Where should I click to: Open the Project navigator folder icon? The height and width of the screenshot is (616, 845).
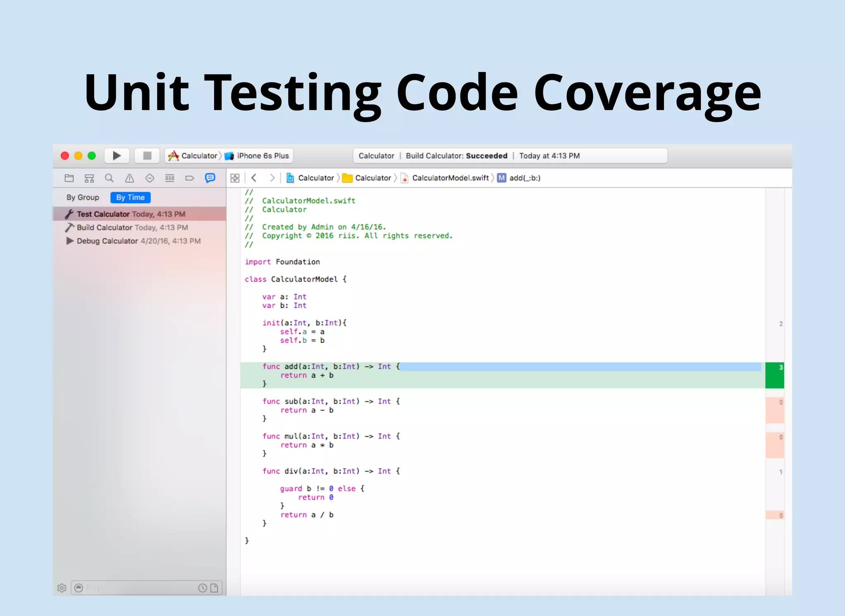point(69,178)
